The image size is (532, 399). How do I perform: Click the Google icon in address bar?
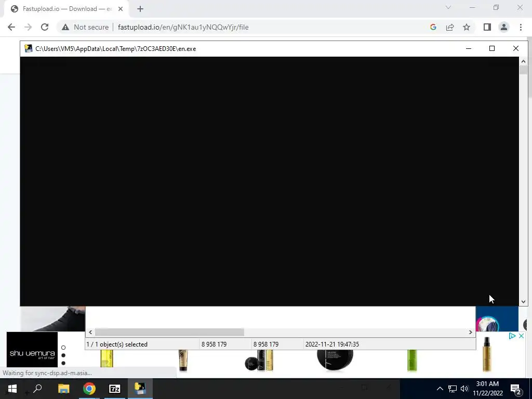point(433,27)
